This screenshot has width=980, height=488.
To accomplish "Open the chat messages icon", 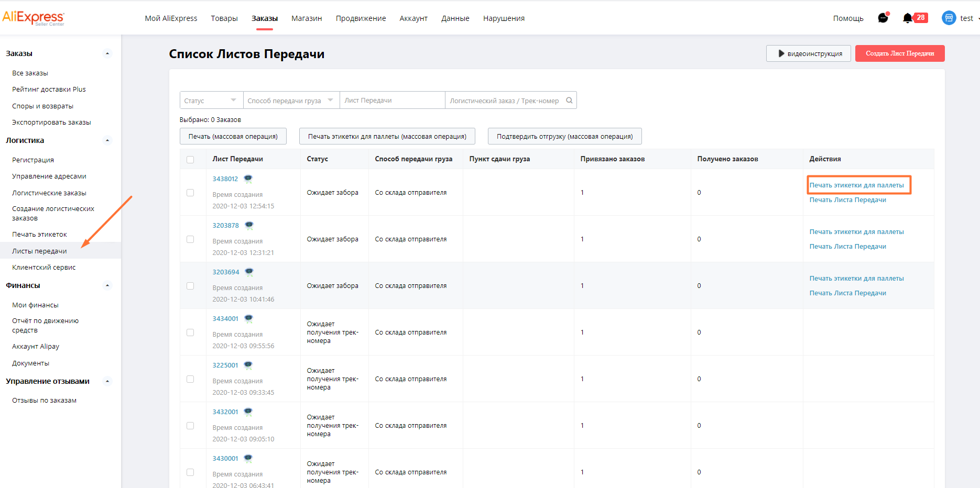I will [x=884, y=18].
